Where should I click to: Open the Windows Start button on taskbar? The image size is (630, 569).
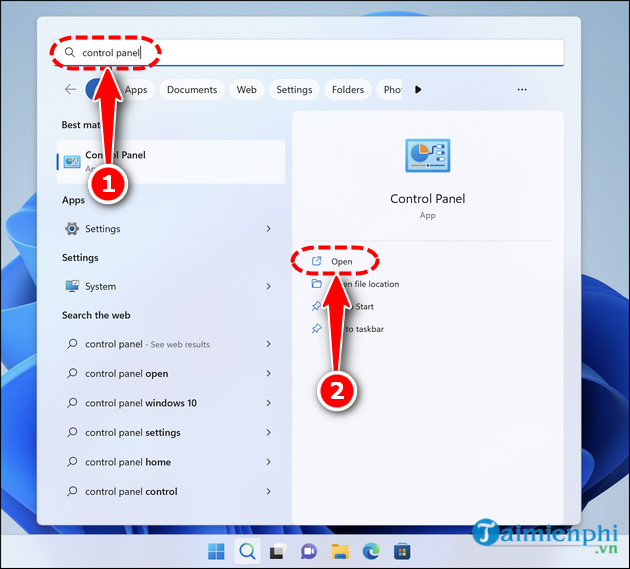(216, 551)
